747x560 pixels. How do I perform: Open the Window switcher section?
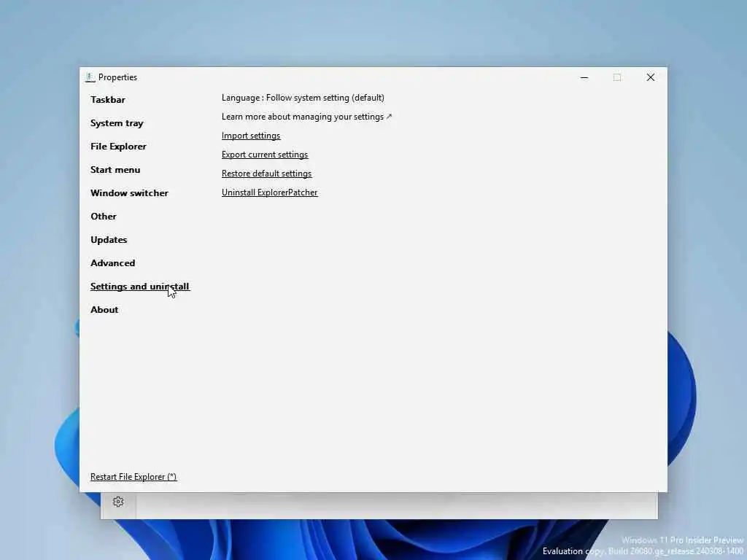pyautogui.click(x=129, y=192)
